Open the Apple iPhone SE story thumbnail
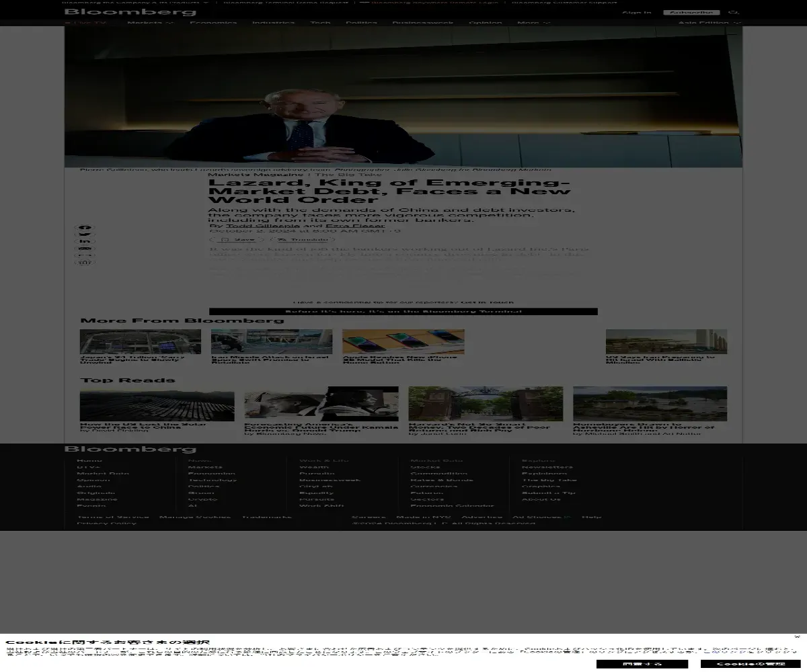Image resolution: width=807 pixels, height=672 pixels. [403, 341]
